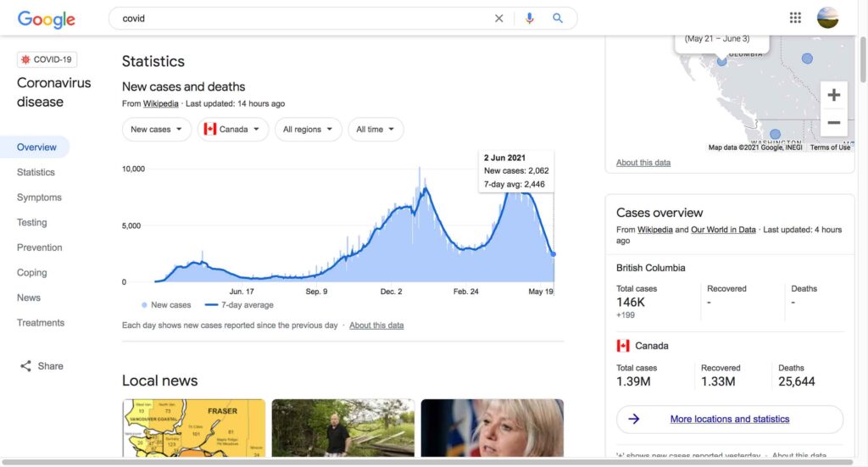Click the blue search magnifier icon

pos(558,19)
